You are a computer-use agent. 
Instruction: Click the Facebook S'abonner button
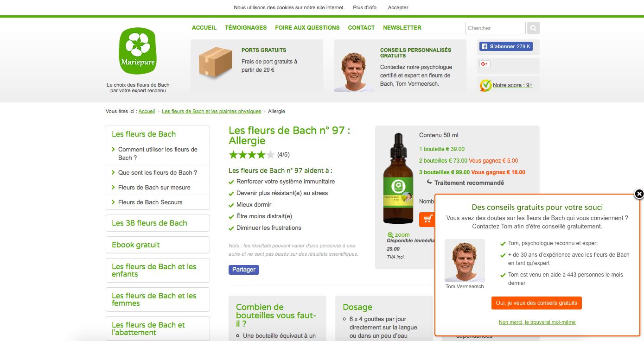click(505, 46)
